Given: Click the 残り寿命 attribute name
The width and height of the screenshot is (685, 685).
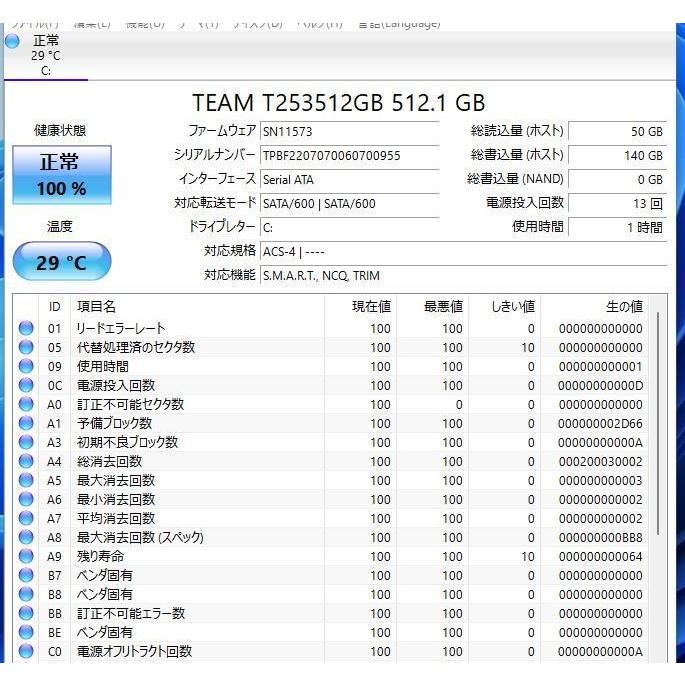Looking at the screenshot, I should (x=100, y=556).
